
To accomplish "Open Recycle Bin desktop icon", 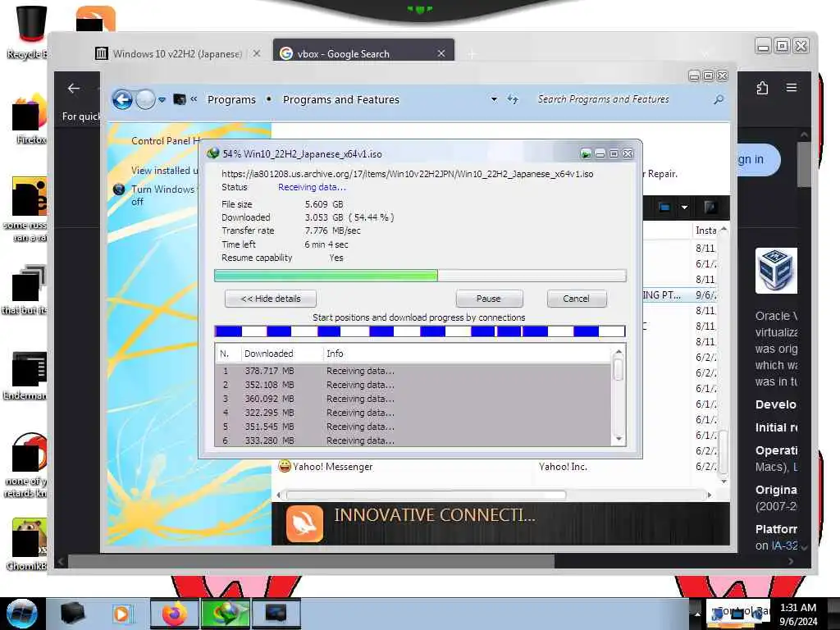I will point(30,32).
